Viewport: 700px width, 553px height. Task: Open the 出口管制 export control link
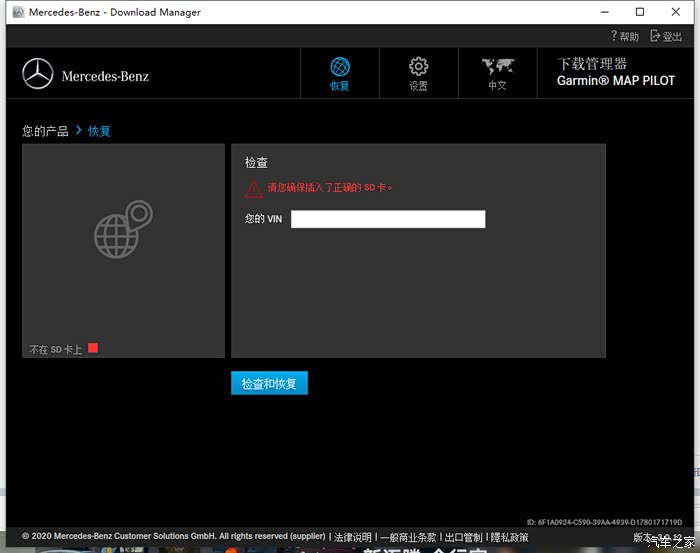coord(463,537)
